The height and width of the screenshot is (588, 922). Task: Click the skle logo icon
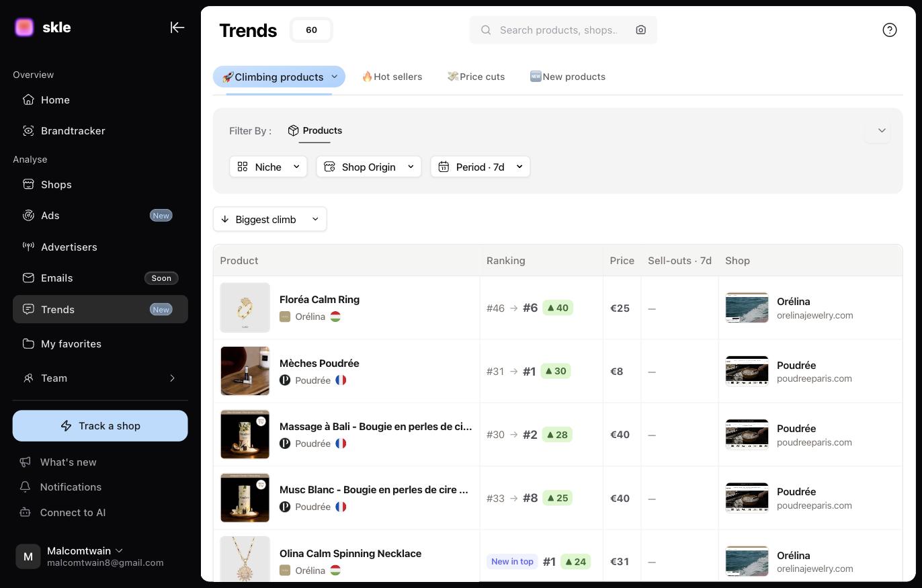click(24, 28)
